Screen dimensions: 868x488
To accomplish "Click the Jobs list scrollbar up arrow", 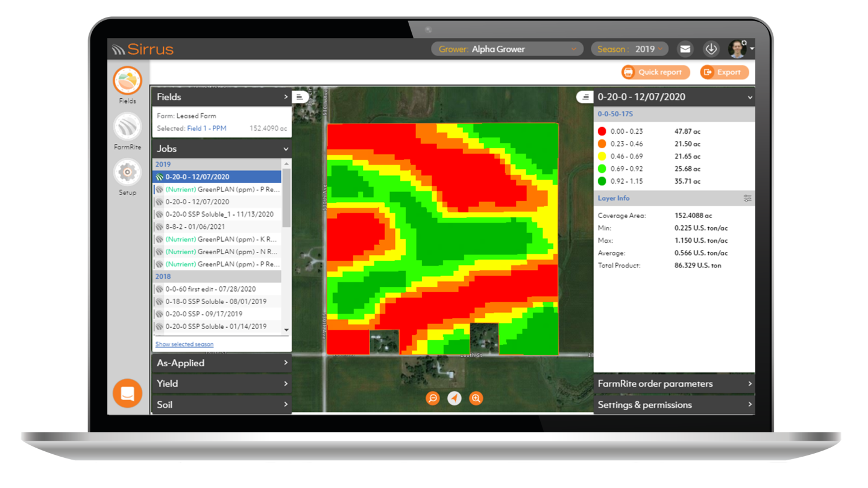I will [x=286, y=164].
